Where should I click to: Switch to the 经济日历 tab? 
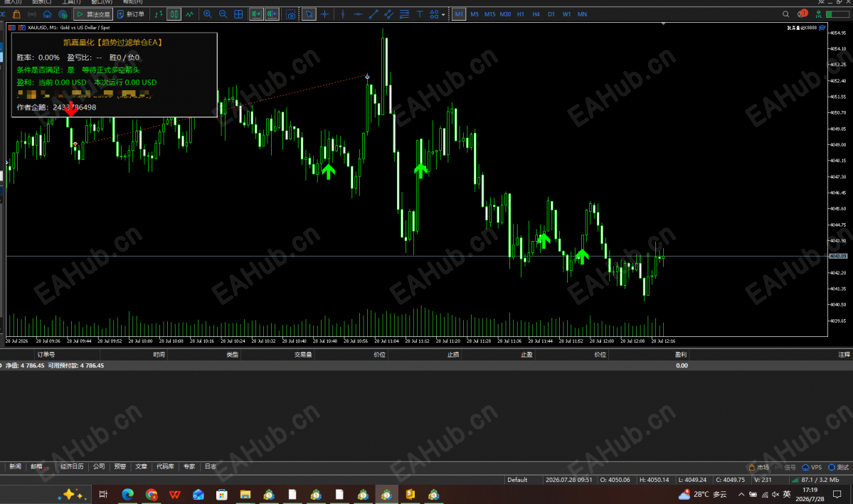pyautogui.click(x=72, y=466)
